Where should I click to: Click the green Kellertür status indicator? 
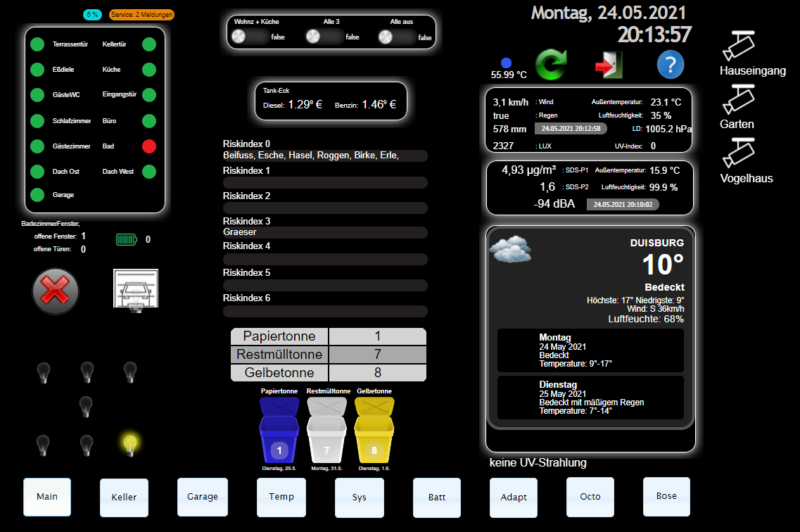149,44
